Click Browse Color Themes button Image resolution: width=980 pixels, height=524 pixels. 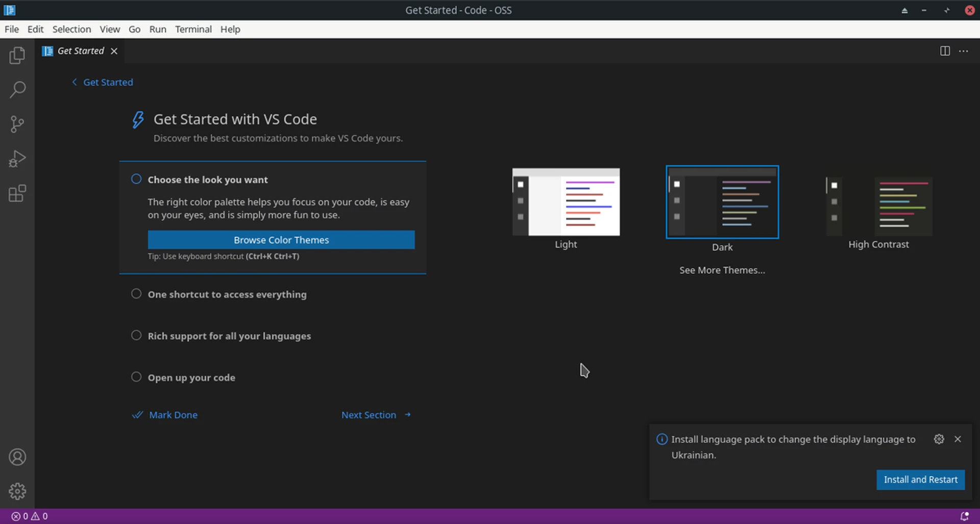pyautogui.click(x=281, y=240)
